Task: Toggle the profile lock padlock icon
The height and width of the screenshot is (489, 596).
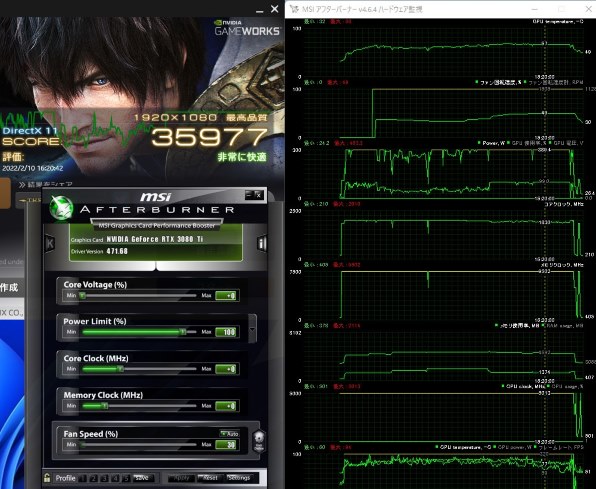Action: 47,478
